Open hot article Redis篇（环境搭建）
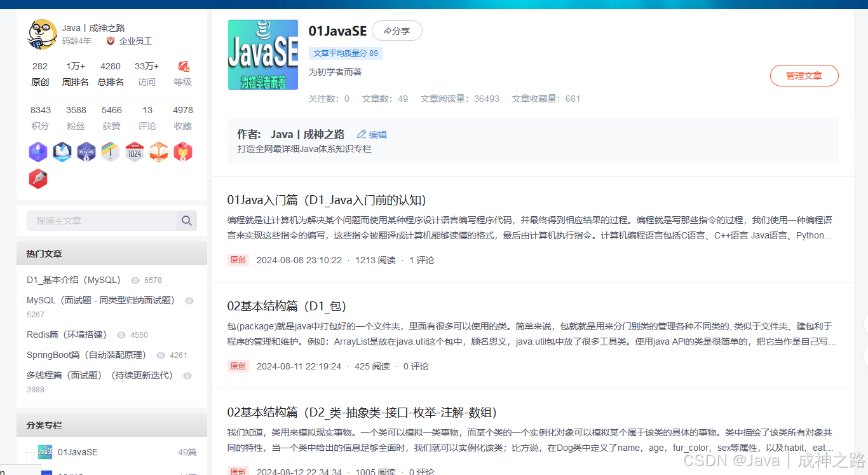 67,334
